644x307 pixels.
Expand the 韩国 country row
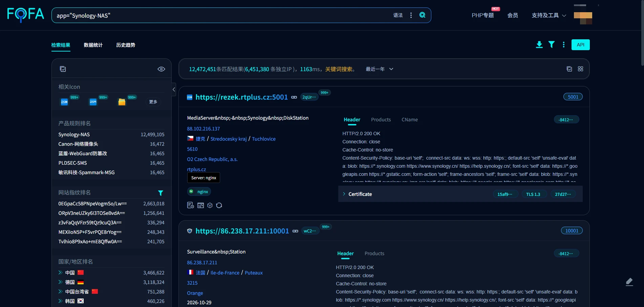(x=60, y=301)
